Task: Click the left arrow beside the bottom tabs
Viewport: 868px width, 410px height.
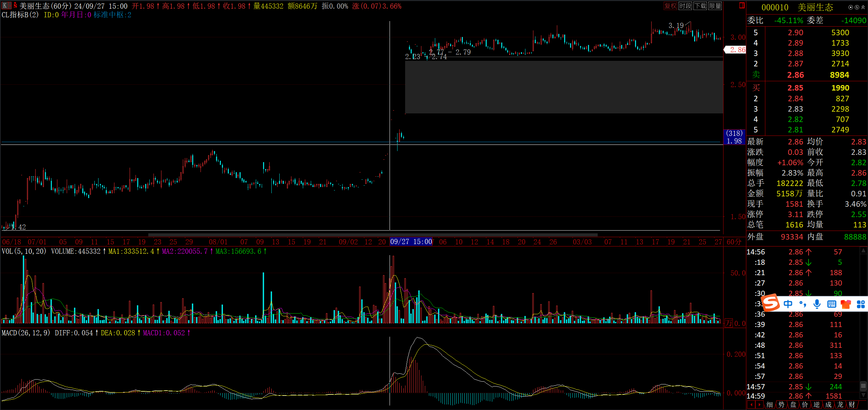Action: click(x=751, y=404)
